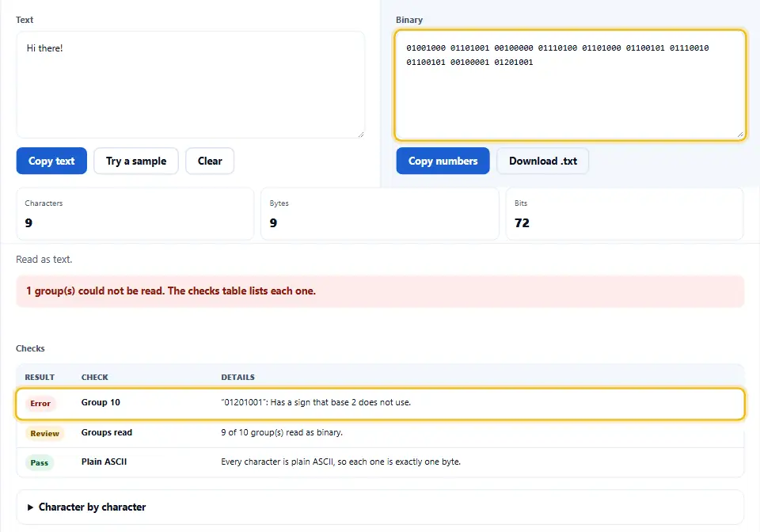Select the 'Every character is plain ASCII' detail
Viewport: 760px width, 532px height.
[x=340, y=462]
